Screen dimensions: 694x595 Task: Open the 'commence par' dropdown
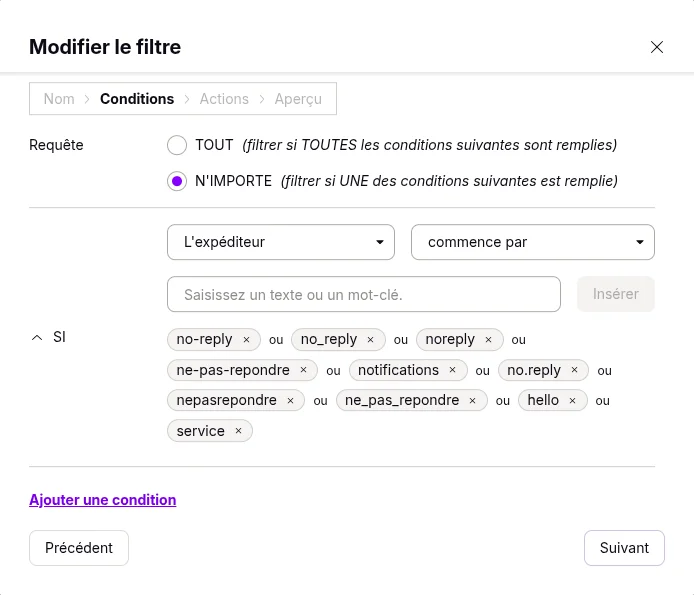[x=532, y=242]
